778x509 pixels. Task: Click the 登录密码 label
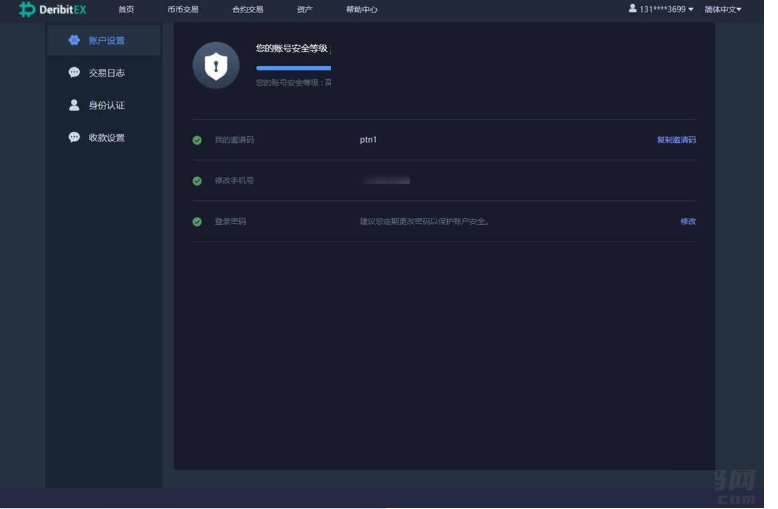pyautogui.click(x=230, y=221)
